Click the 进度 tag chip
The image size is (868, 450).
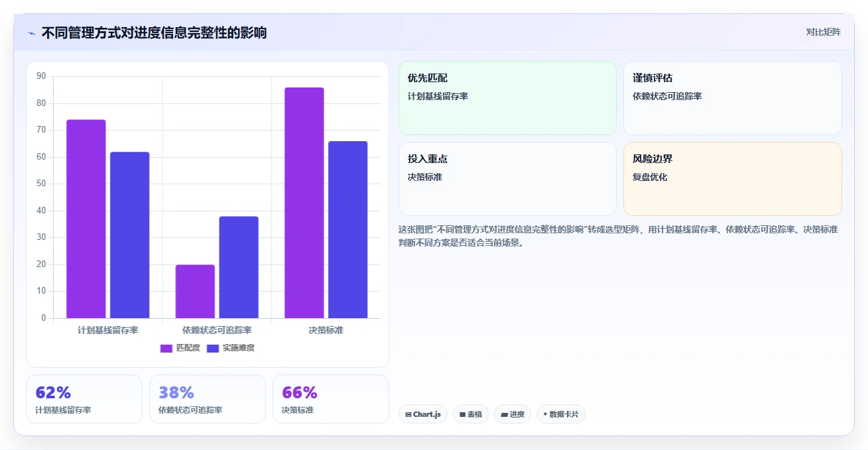tap(513, 414)
